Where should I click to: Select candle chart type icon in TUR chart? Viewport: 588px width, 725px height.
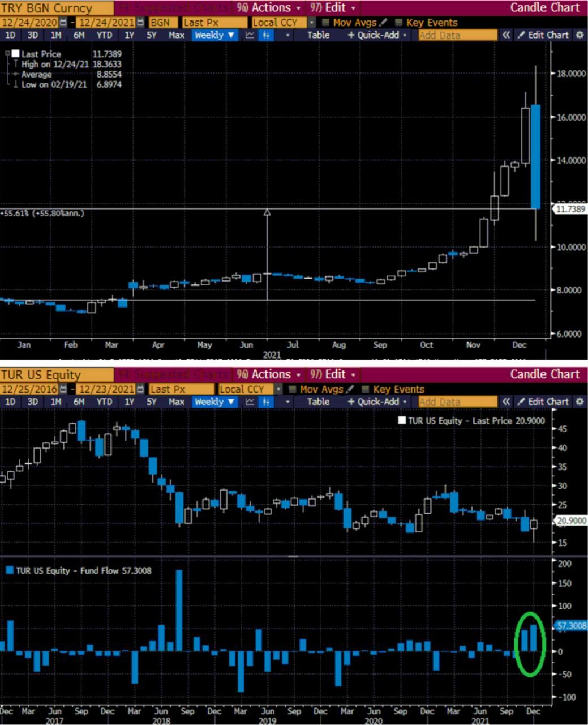(267, 402)
